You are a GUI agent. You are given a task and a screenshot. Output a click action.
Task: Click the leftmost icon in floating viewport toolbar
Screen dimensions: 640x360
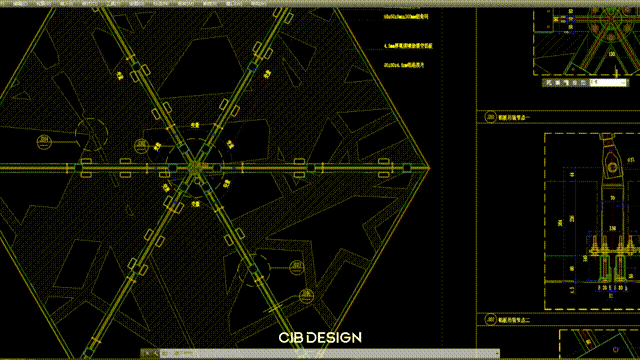pos(549,83)
